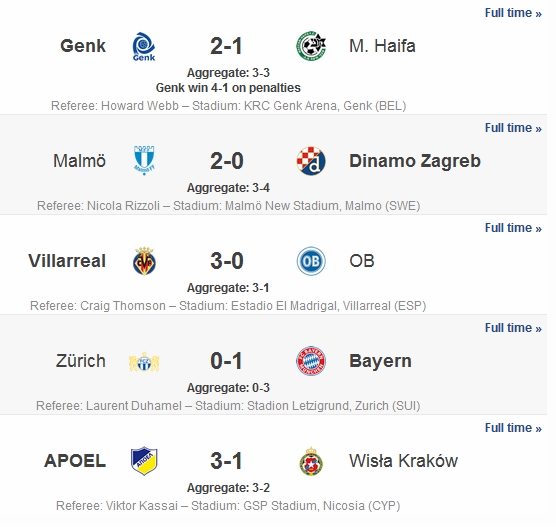Image resolution: width=556 pixels, height=527 pixels.
Task: Click the 3-1 APOEL match score
Action: point(226,461)
